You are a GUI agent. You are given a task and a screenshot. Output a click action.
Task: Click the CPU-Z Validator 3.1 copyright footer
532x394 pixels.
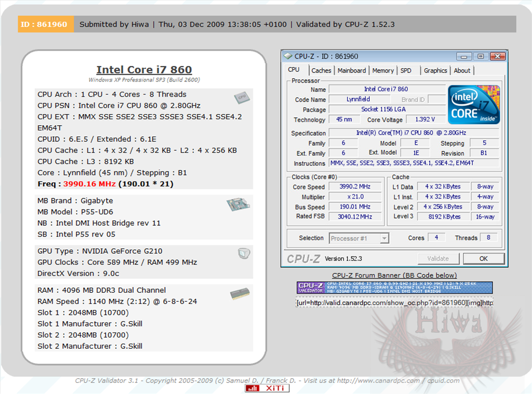click(x=267, y=381)
